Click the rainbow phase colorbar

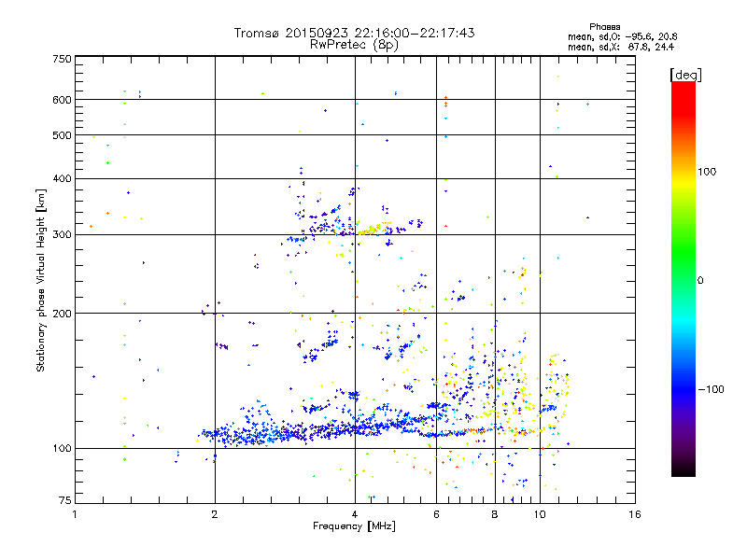(684, 278)
